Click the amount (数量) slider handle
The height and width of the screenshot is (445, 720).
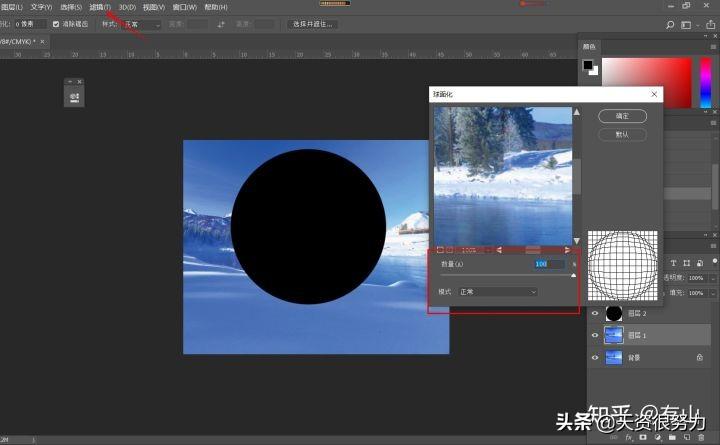[x=573, y=275]
